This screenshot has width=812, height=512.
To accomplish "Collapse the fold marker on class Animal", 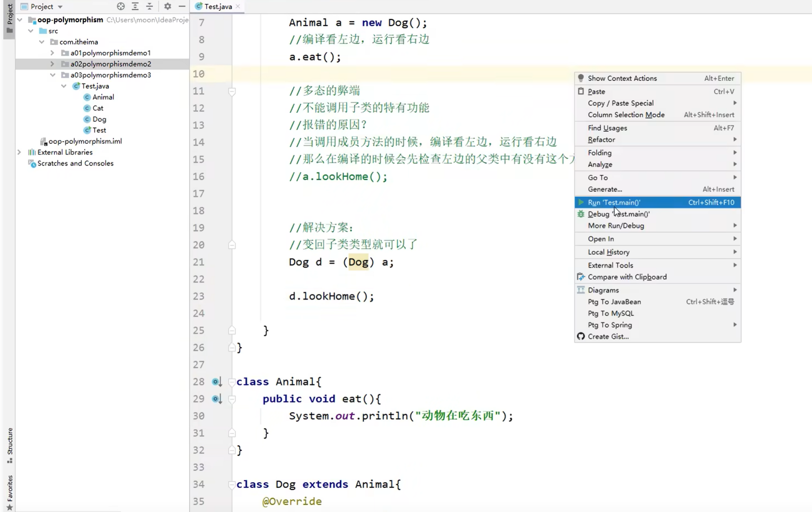I will [232, 382].
